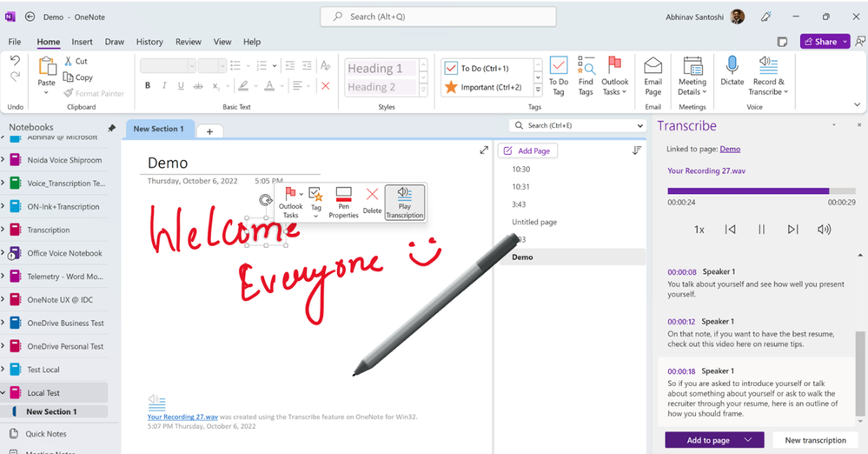The image size is (868, 454).
Task: Click the font color icon
Action: pyautogui.click(x=269, y=85)
